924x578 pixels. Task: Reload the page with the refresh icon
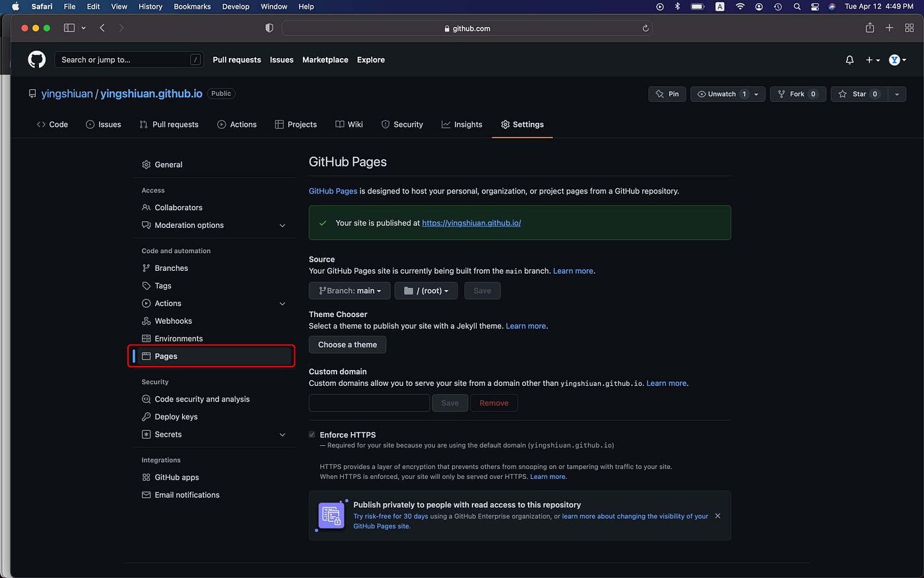click(x=645, y=28)
